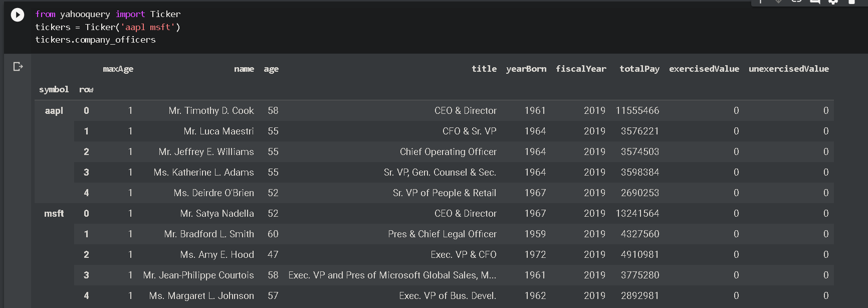The width and height of the screenshot is (868, 308).
Task: Click the row index label
Action: point(86,89)
